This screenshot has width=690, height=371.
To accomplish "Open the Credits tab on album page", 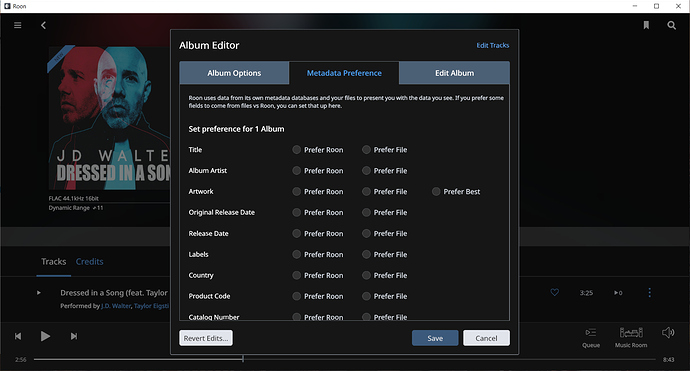I will [89, 262].
